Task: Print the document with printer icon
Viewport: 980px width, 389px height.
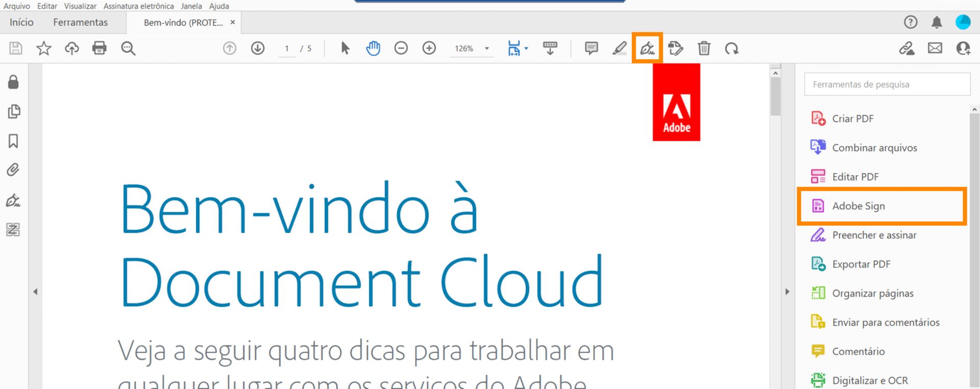Action: [x=100, y=48]
